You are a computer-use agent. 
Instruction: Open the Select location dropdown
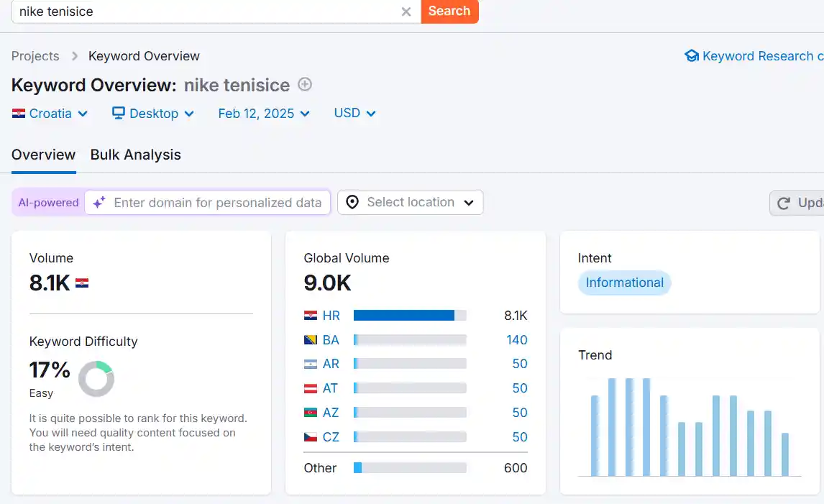[411, 203]
